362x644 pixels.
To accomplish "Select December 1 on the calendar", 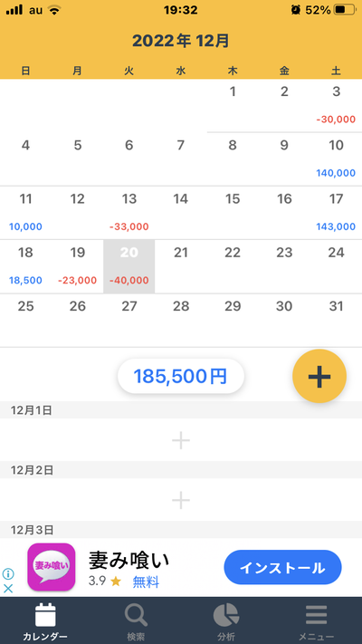I will (x=233, y=106).
